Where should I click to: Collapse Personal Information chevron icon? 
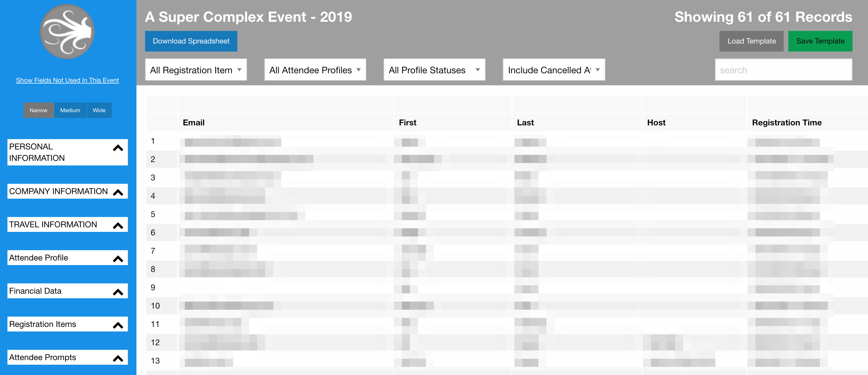118,148
